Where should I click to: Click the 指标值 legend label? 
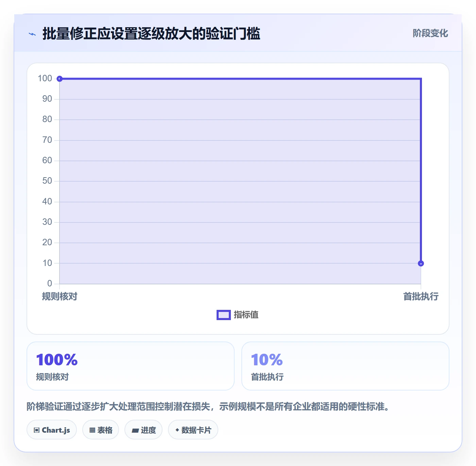pos(246,315)
